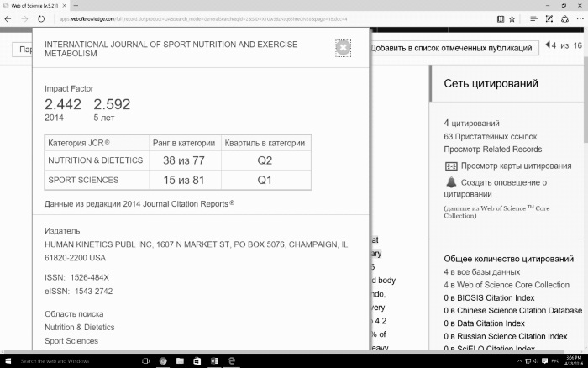Click the 'Q1' quartile cell
Image resolution: width=588 pixels, height=368 pixels.
[x=266, y=180]
